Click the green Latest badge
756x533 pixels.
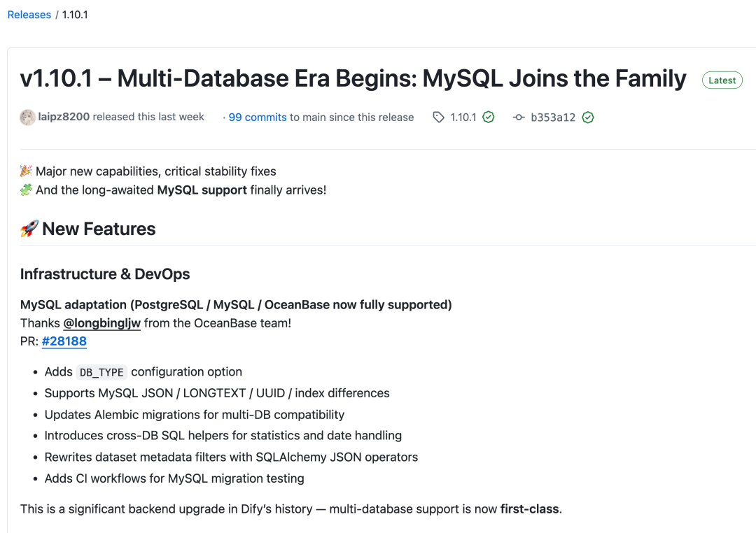click(x=722, y=80)
